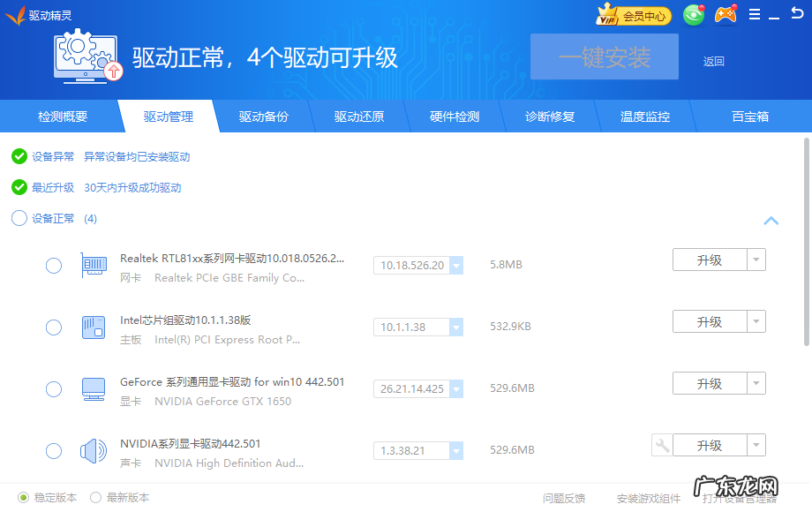
Task: Click the version field showing 26.21.14.425
Action: 413,388
